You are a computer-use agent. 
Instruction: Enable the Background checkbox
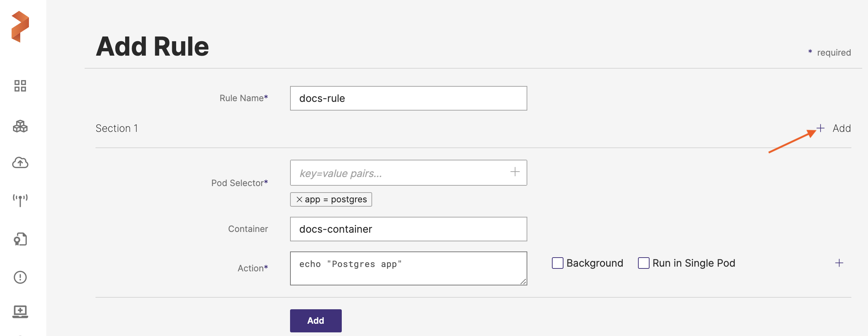(557, 263)
